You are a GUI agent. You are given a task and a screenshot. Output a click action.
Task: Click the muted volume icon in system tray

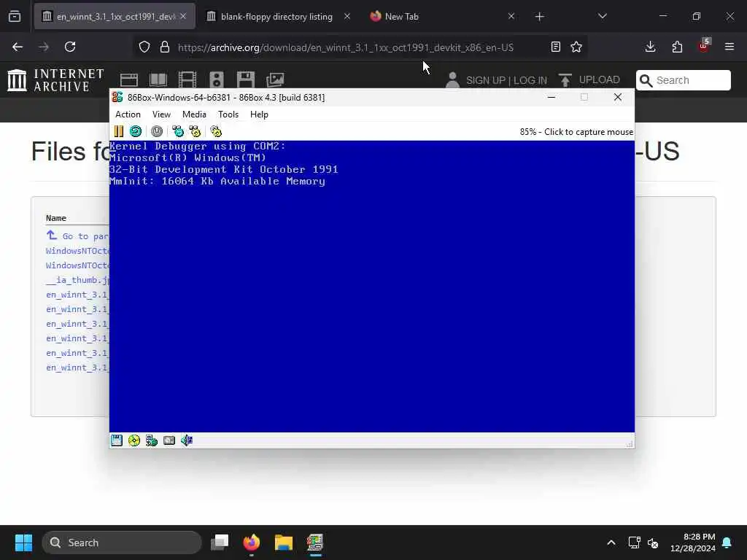(x=653, y=542)
